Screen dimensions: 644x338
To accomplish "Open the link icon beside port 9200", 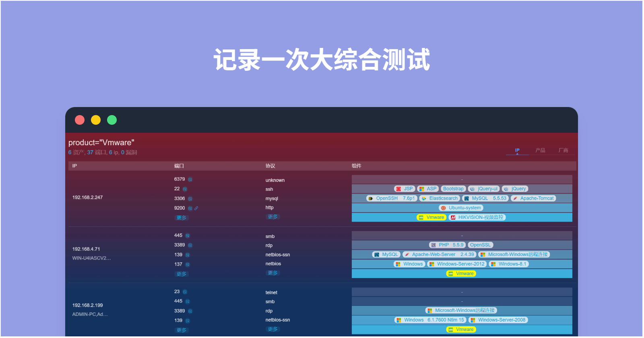I will pyautogui.click(x=196, y=208).
